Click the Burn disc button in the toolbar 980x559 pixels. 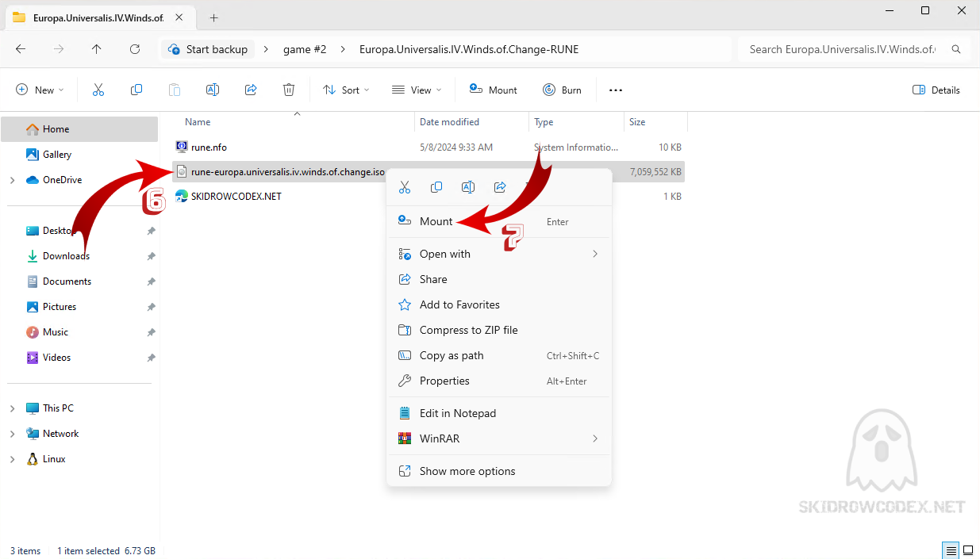(x=562, y=90)
